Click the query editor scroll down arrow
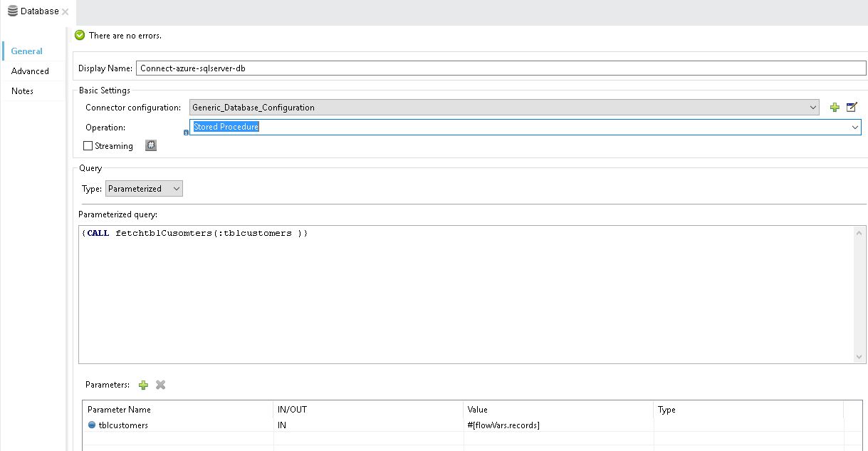 tap(859, 357)
